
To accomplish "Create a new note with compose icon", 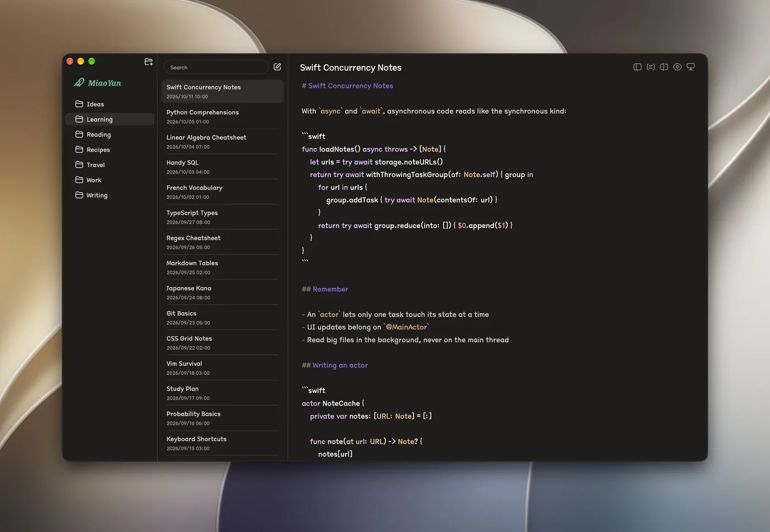I will (x=277, y=67).
